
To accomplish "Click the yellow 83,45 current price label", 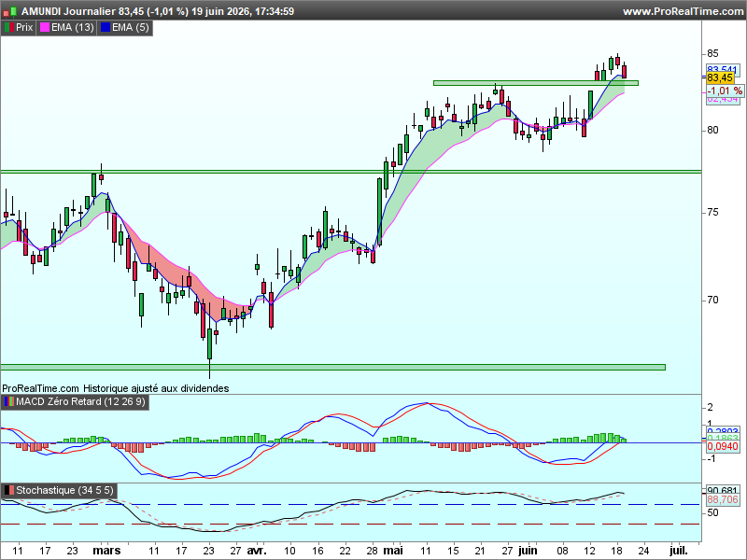I will click(720, 77).
